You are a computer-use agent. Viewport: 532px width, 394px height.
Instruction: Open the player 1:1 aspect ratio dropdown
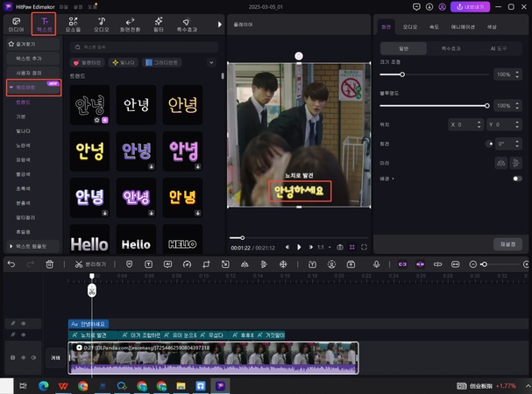pos(323,247)
